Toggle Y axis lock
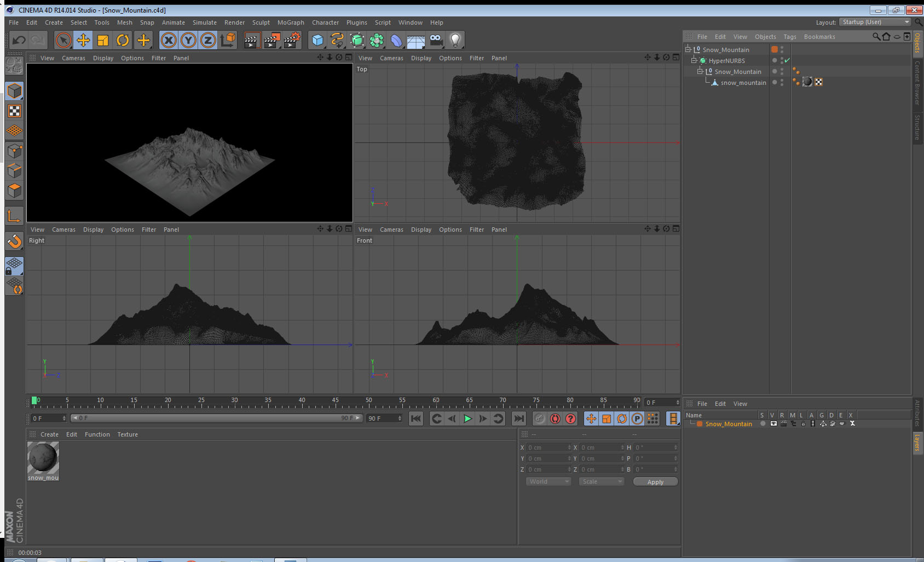 tap(188, 40)
